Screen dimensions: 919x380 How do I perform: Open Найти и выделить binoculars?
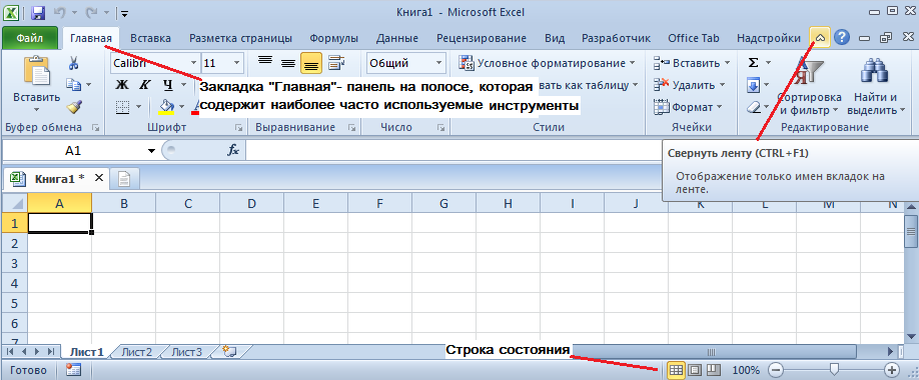pyautogui.click(x=875, y=86)
